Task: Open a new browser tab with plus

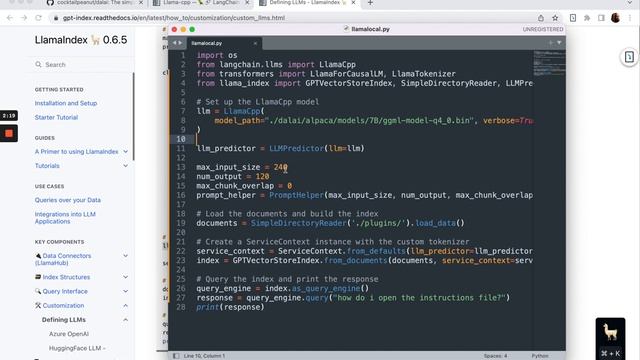Action: click(x=370, y=3)
